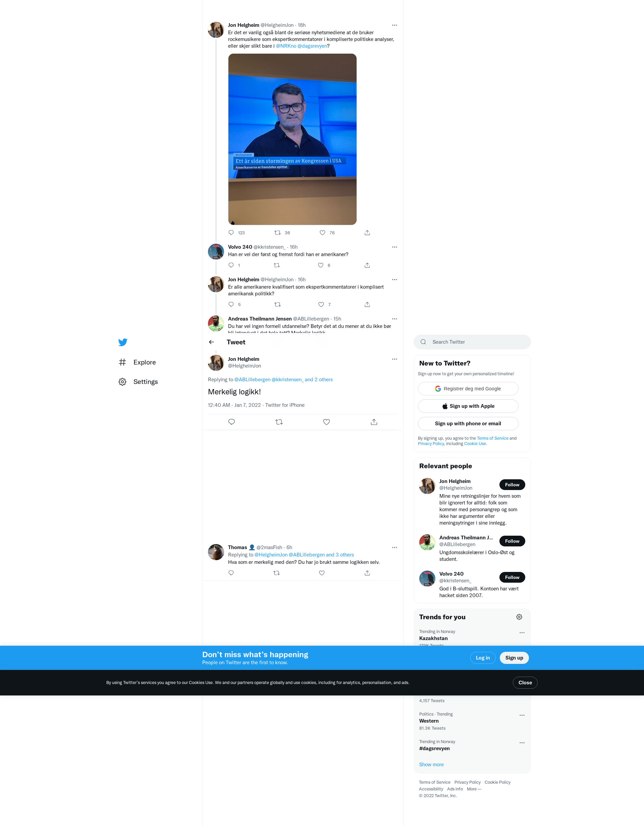Close the cookie notice banner

(x=525, y=683)
